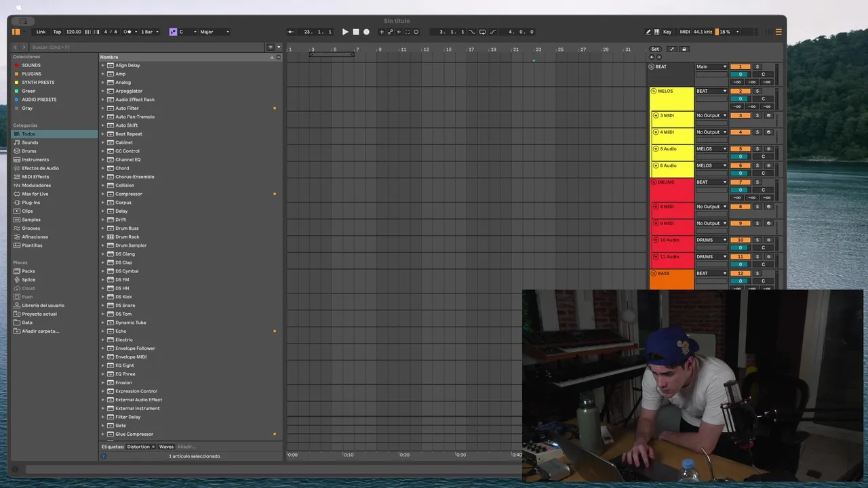
Task: Click the CPU load meter 18 %
Action: 724,32
